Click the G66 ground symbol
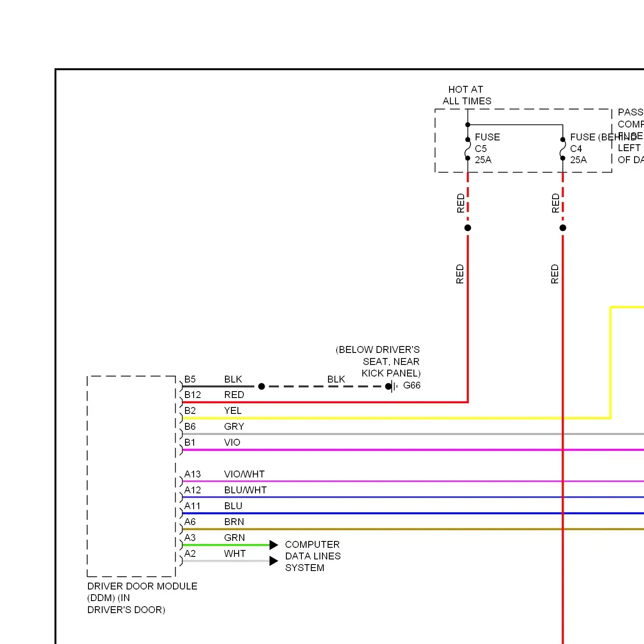 point(393,386)
